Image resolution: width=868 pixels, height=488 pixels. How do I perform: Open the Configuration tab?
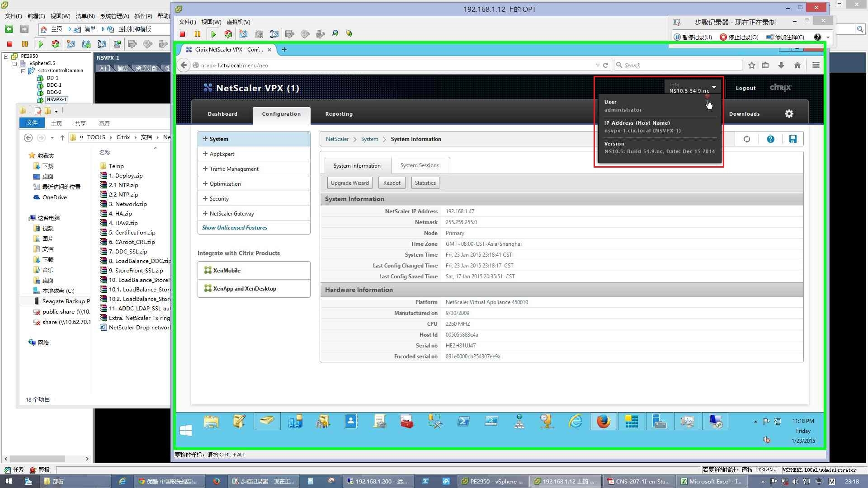pos(281,114)
